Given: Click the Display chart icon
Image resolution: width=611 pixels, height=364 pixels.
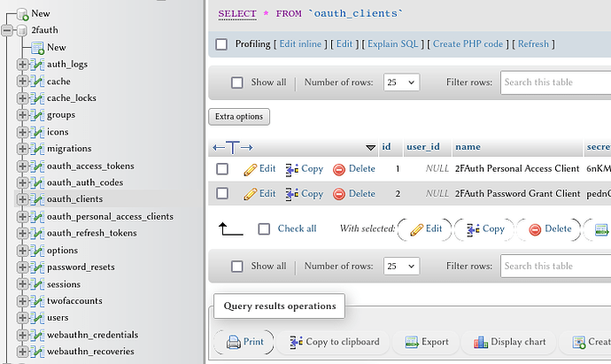Looking at the screenshot, I should (x=481, y=342).
